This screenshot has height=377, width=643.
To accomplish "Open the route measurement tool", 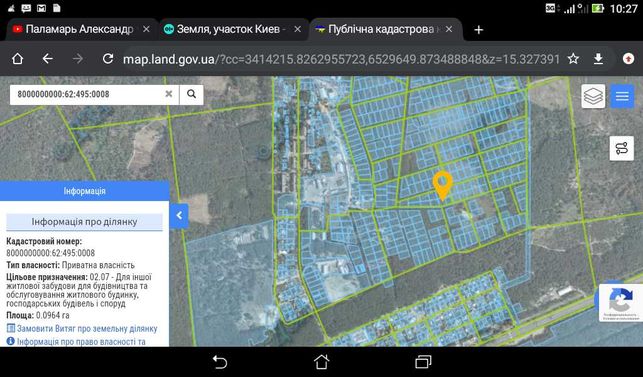I will click(x=622, y=148).
